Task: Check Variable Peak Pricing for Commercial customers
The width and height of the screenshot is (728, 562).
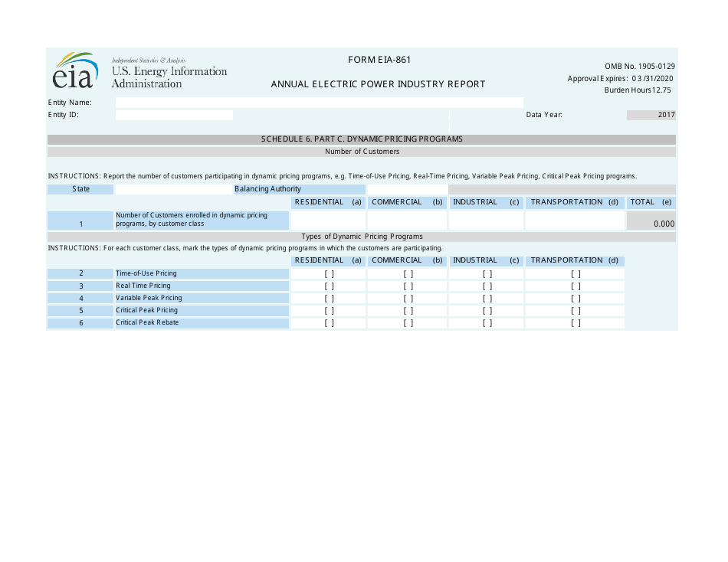Action: [x=407, y=298]
